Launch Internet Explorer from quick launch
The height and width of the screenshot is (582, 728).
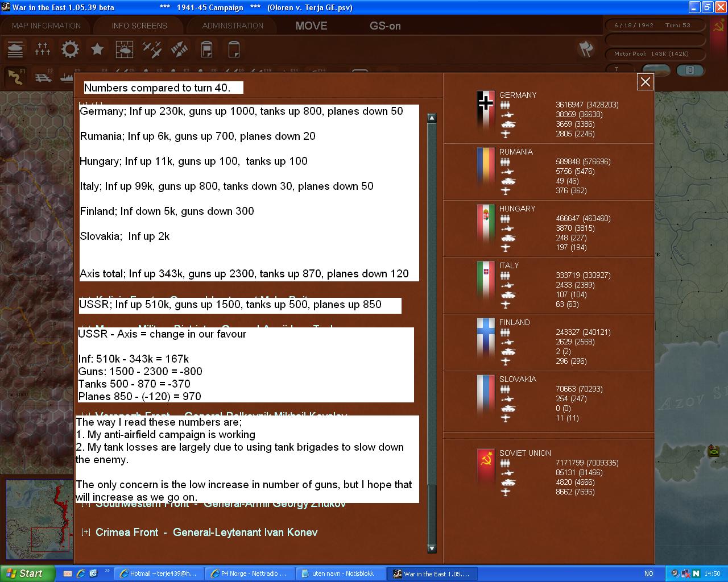pos(80,573)
